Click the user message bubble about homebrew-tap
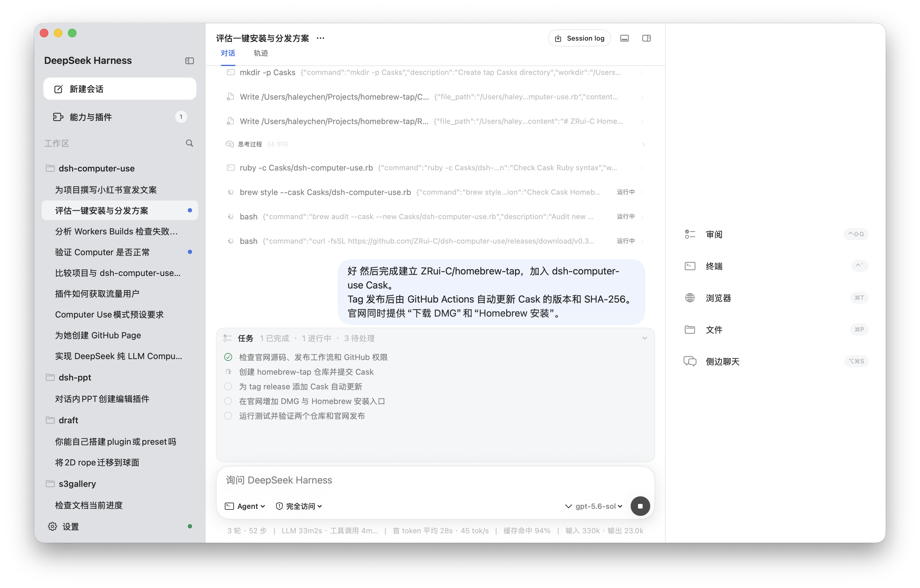Image resolution: width=920 pixels, height=588 pixels. click(x=491, y=292)
